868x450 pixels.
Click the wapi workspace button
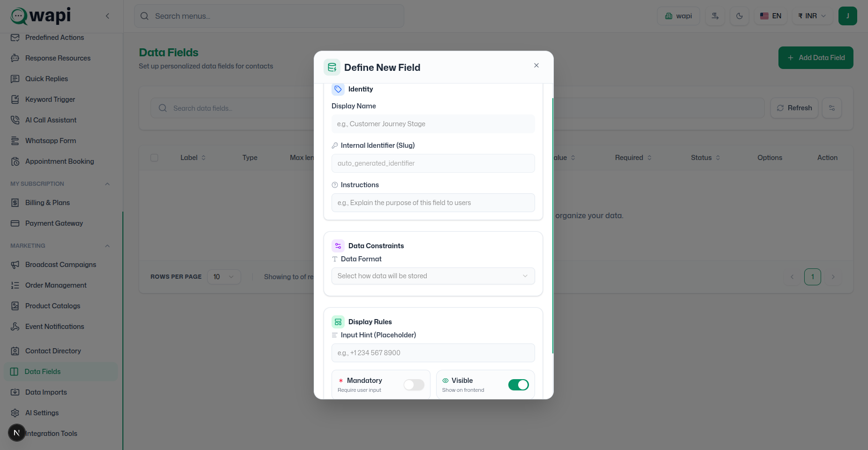679,16
